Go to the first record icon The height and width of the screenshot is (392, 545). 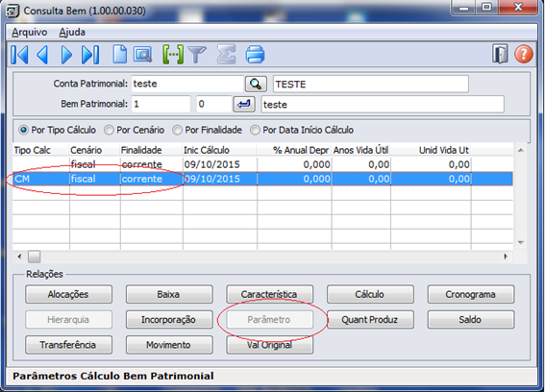tap(19, 55)
